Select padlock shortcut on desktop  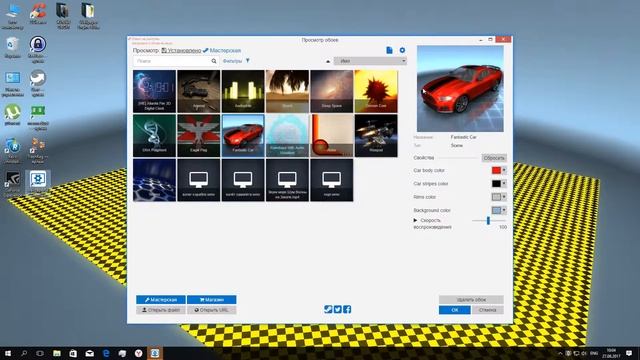(x=38, y=49)
